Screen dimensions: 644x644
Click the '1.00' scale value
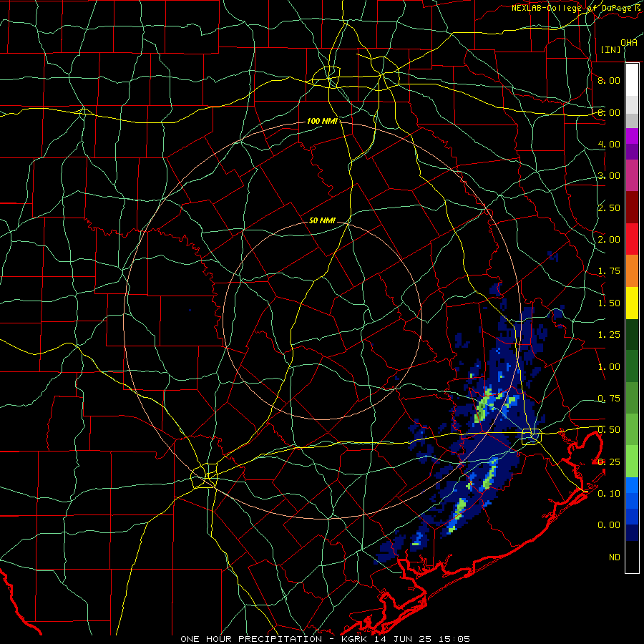[x=609, y=367]
